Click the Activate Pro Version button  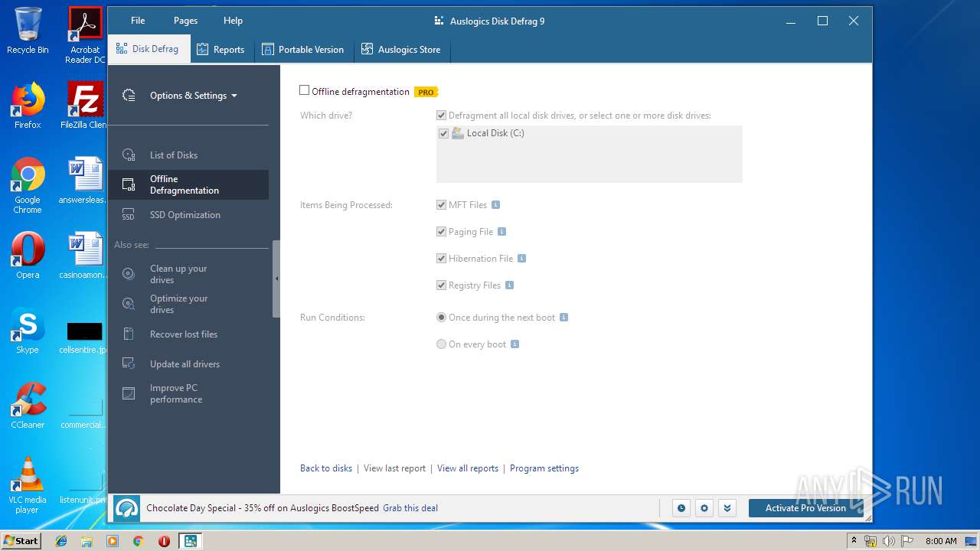pyautogui.click(x=805, y=508)
